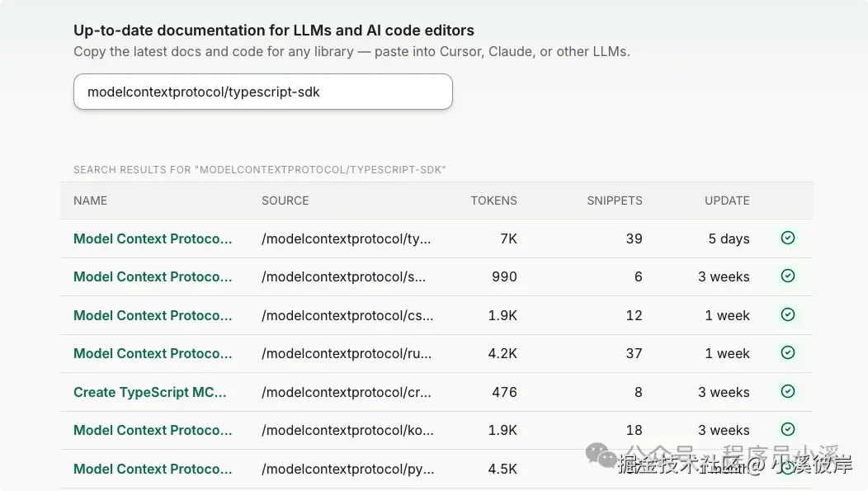The width and height of the screenshot is (868, 491).
Task: Open the Model Context Protocol result with 4.2K tokens
Action: point(153,353)
